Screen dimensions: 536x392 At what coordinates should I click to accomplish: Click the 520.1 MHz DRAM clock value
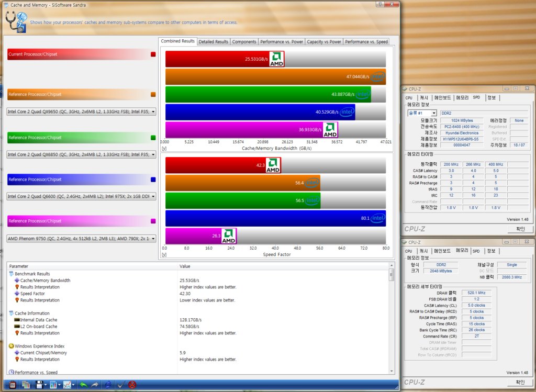click(476, 293)
